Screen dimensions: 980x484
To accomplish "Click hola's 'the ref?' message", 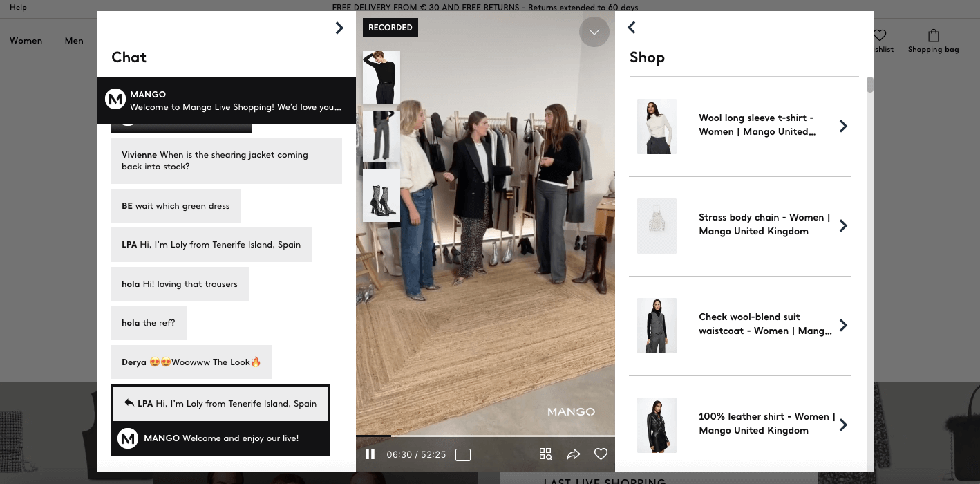I will (148, 323).
